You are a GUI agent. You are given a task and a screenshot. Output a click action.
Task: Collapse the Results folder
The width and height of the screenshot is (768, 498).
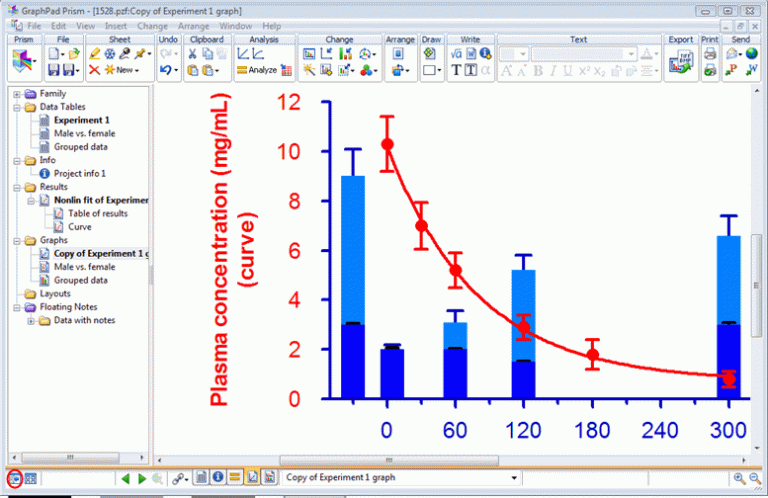[x=17, y=188]
